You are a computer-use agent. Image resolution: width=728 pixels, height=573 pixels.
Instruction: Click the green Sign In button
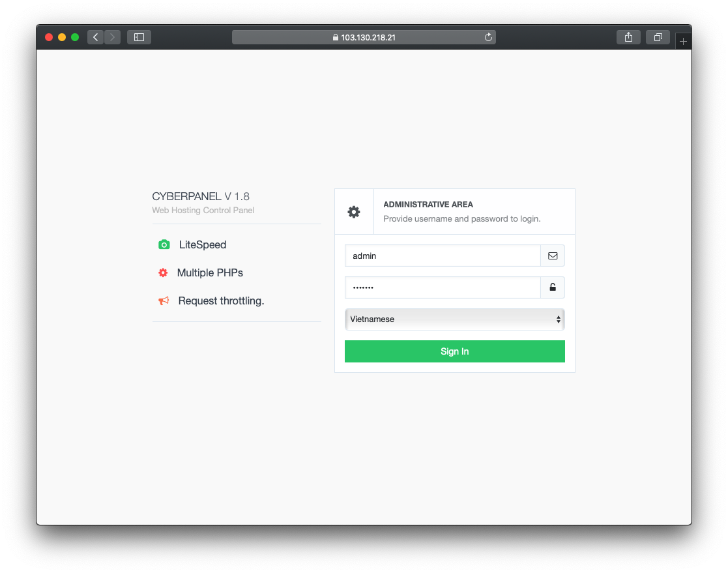[x=454, y=351]
